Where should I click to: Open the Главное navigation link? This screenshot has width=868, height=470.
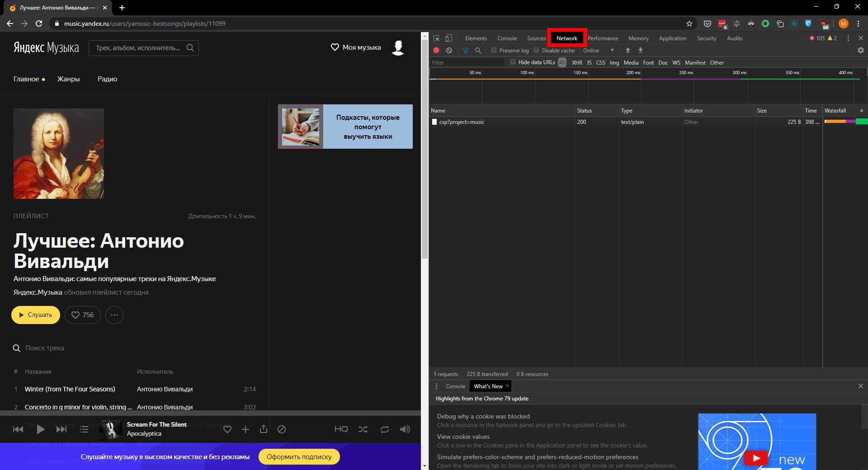tap(26, 79)
